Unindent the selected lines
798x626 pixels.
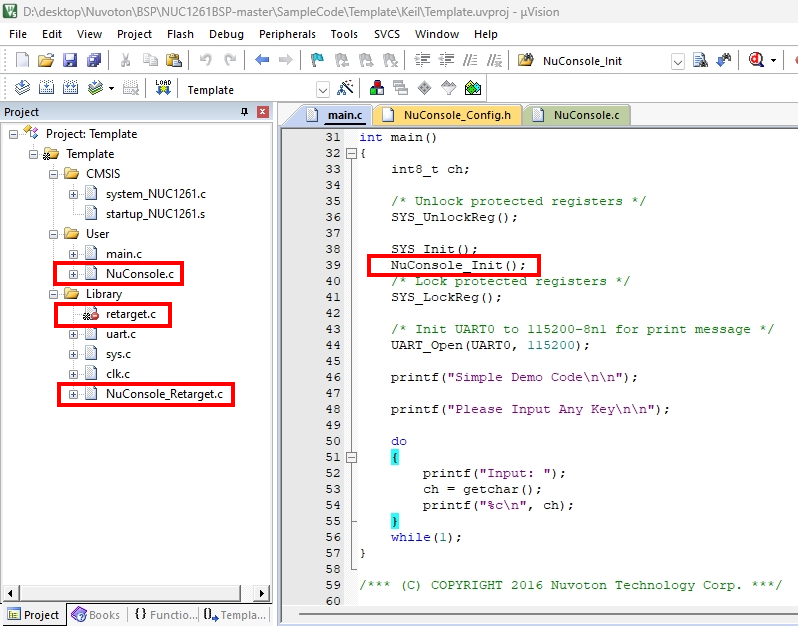[x=446, y=60]
